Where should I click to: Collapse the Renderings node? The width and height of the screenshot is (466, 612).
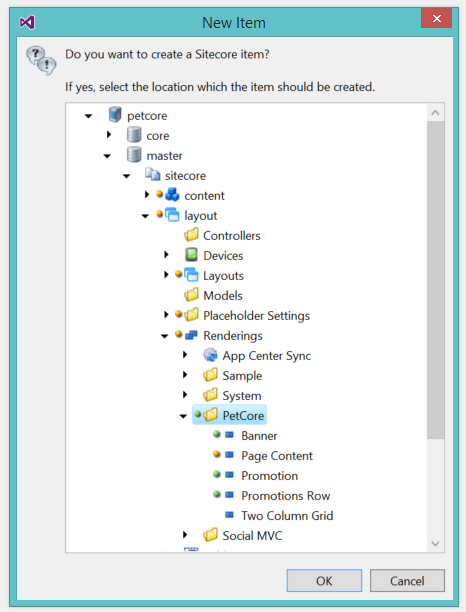point(164,336)
